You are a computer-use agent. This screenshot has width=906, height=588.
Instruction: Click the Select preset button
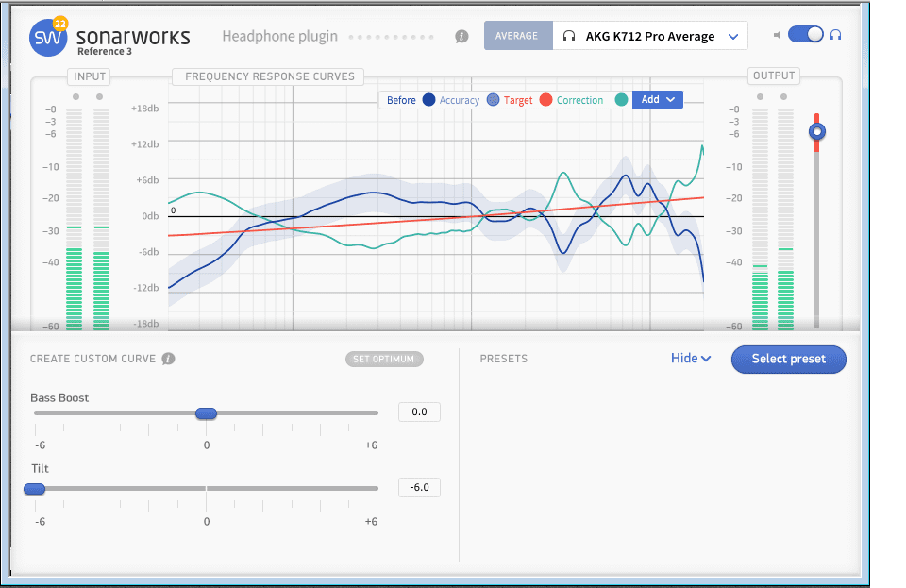789,360
